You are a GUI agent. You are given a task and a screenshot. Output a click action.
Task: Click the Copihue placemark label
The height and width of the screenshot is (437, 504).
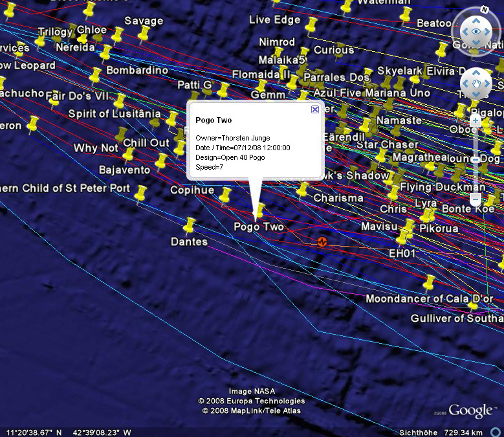[192, 190]
